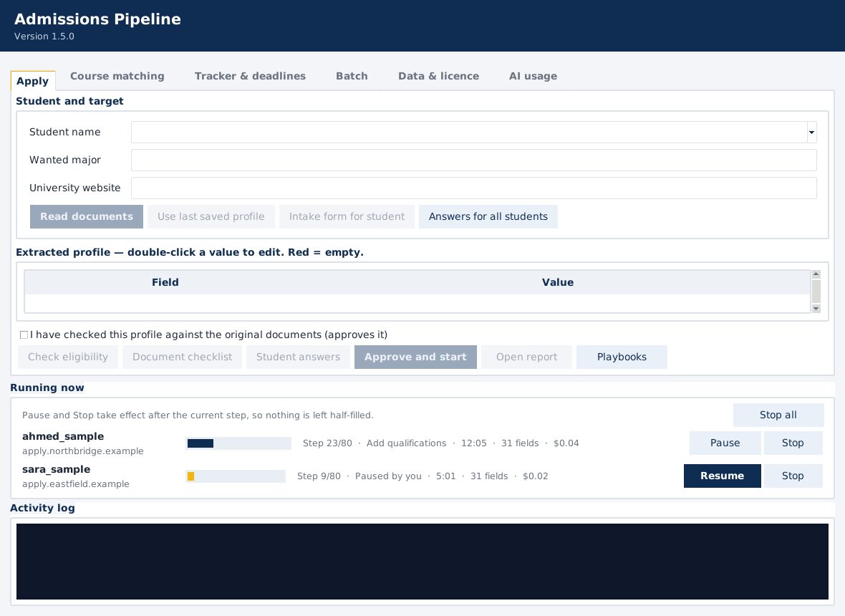
Task: Click apply.eastfield.example site text
Action: [75, 484]
